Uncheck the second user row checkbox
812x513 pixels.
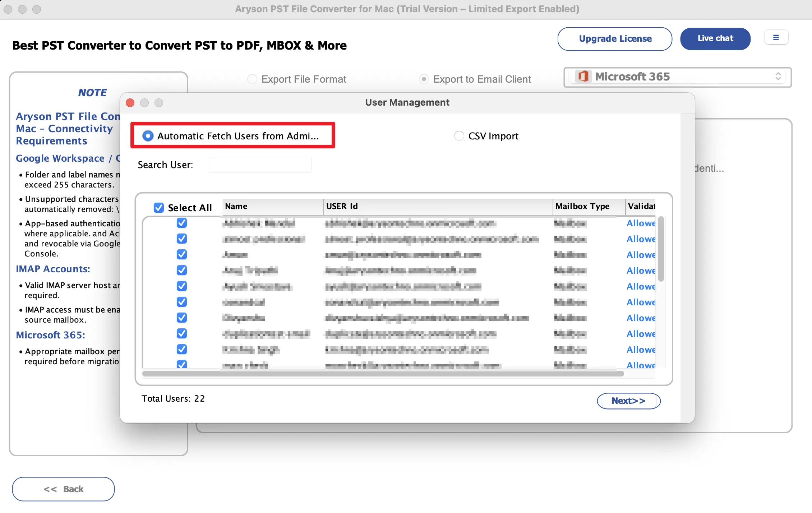point(182,239)
